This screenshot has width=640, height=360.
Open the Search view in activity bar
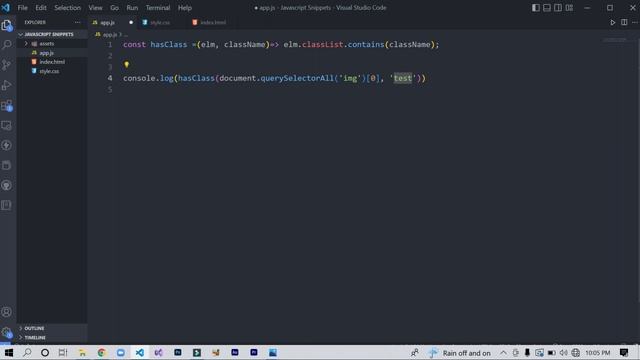click(7, 44)
